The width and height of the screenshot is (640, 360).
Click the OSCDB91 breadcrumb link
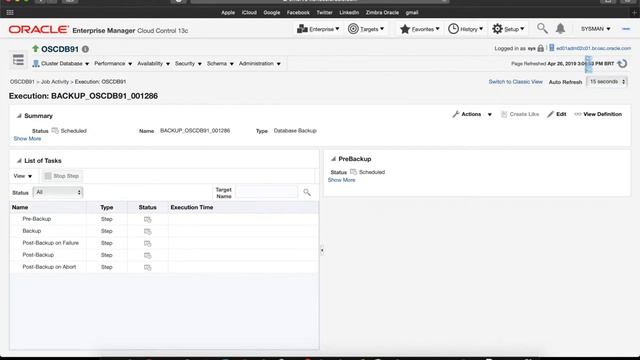22,82
